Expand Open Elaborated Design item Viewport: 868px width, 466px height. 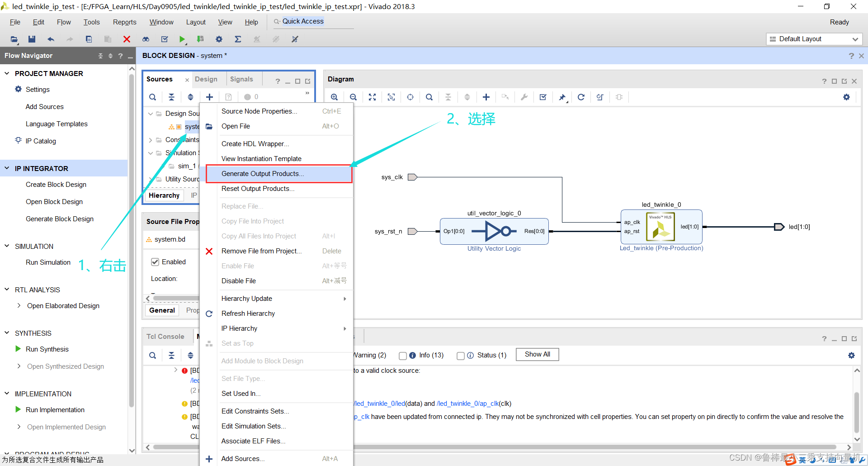click(19, 306)
